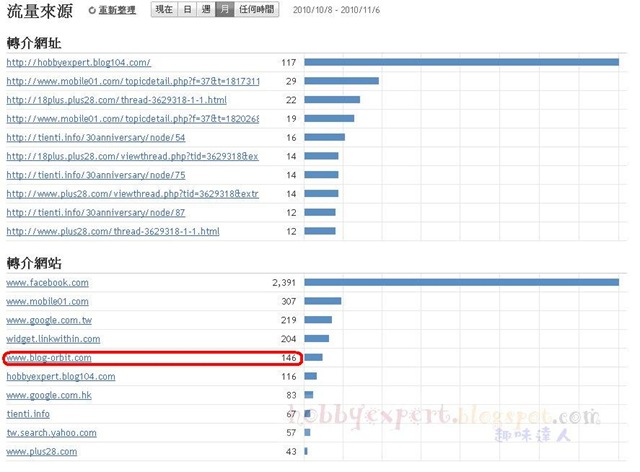Click the visit count 2,391
640x472 pixels.
pos(284,283)
